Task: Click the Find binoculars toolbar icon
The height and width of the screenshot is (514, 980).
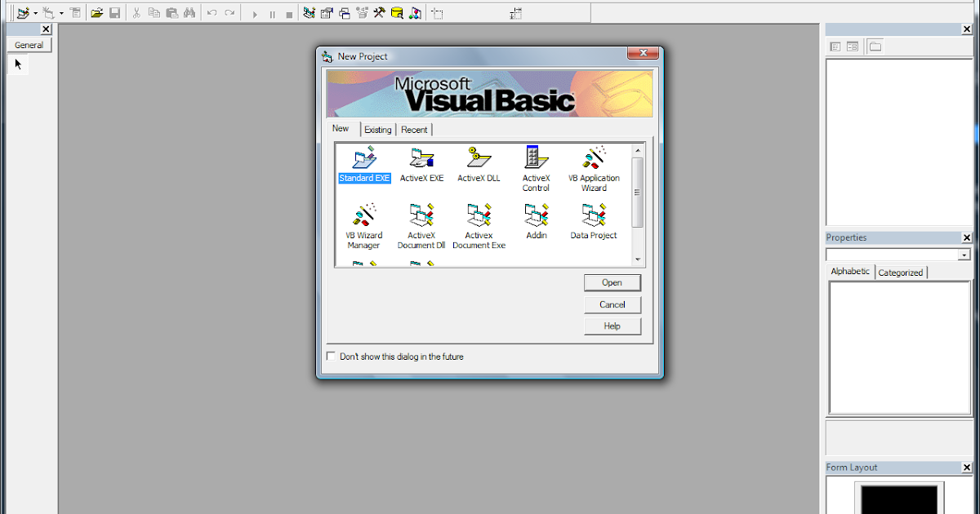Action: tap(189, 12)
